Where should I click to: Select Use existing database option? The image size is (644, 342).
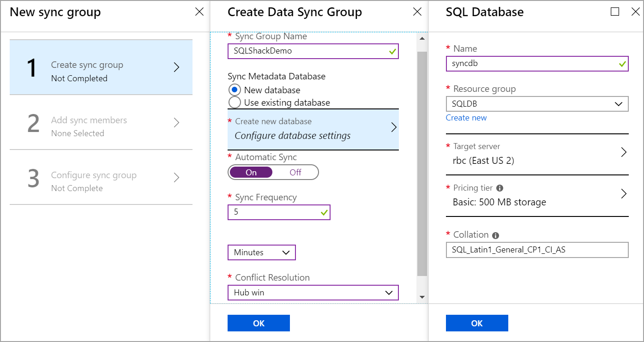coord(235,102)
